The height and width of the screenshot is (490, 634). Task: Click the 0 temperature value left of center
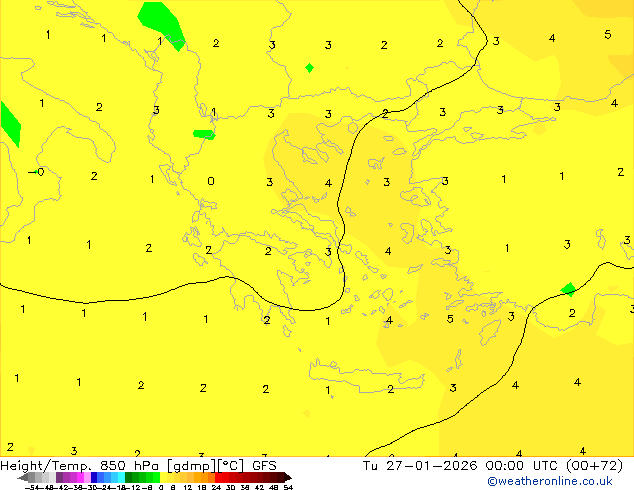tap(210, 181)
